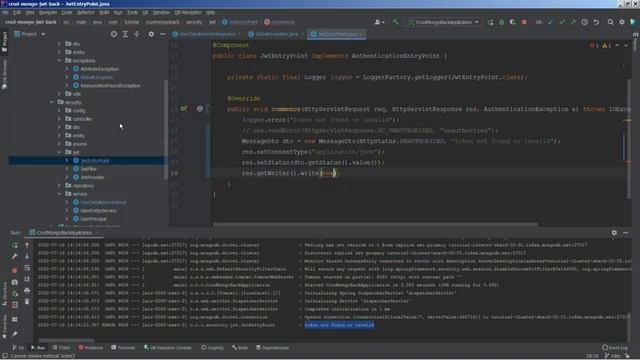
Task: Select the JwtEntryPoint.java editor tab
Action: [x=337, y=34]
